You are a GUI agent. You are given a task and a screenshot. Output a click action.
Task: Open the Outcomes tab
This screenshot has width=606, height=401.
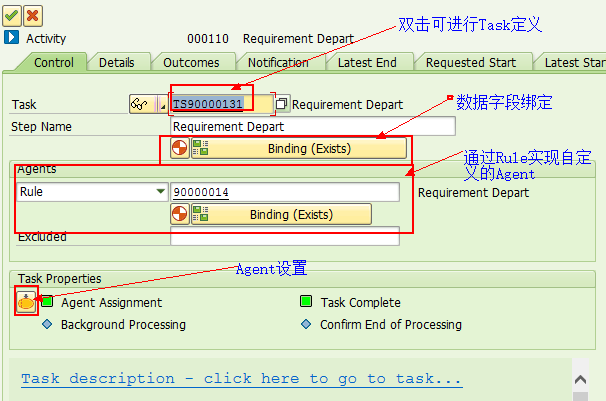click(191, 63)
